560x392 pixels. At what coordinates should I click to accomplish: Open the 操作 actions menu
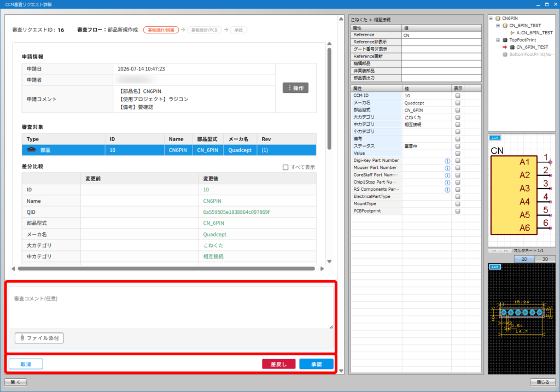pos(295,88)
